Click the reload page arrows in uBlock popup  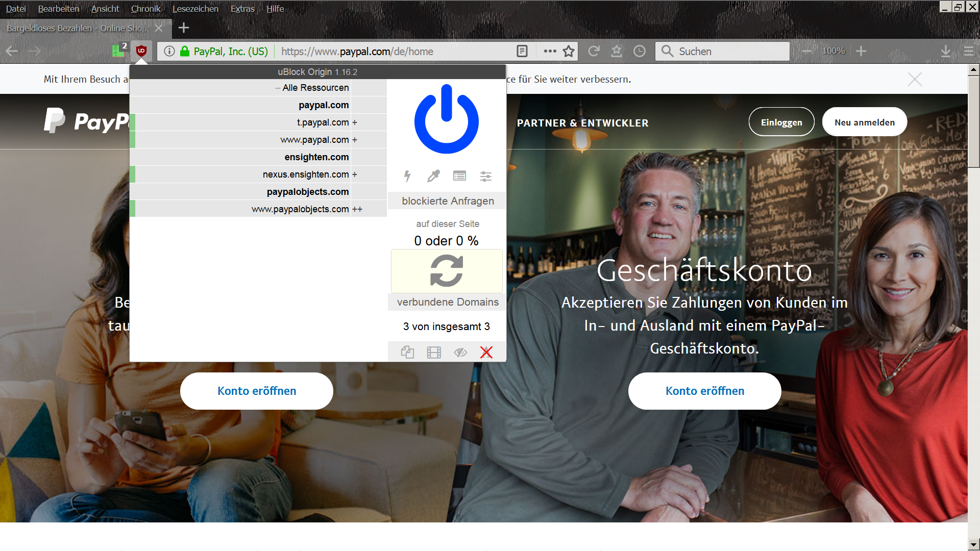pos(447,271)
